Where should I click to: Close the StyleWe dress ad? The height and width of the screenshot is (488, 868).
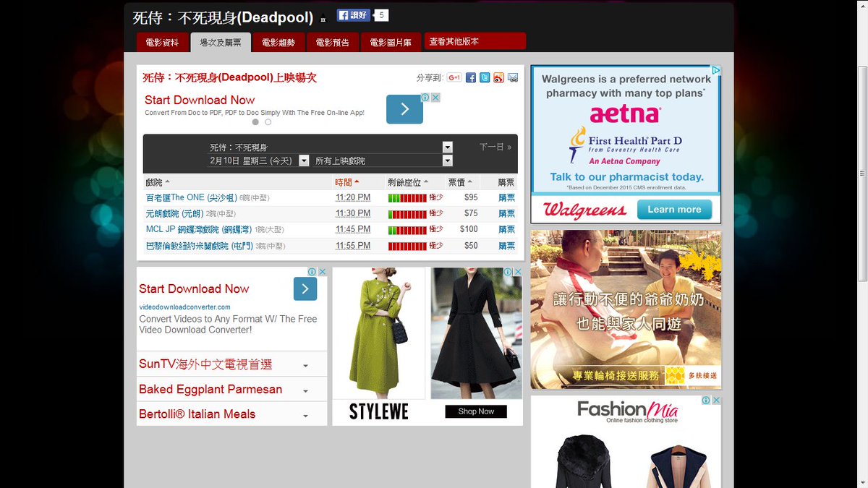click(518, 272)
